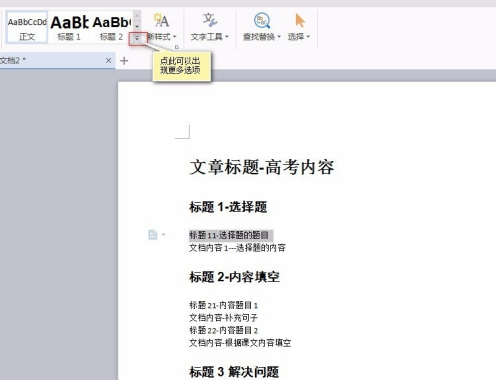Open dropdown arrow beside paragraph layout icon
This screenshot has width=496, height=380.
163,235
